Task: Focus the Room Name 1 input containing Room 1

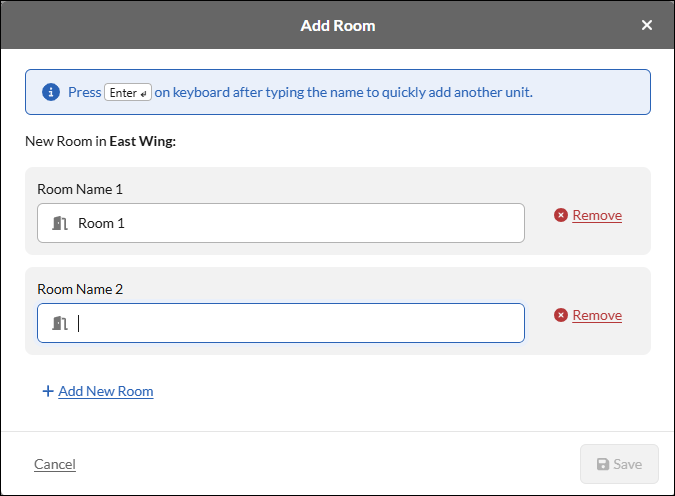Action: [281, 223]
